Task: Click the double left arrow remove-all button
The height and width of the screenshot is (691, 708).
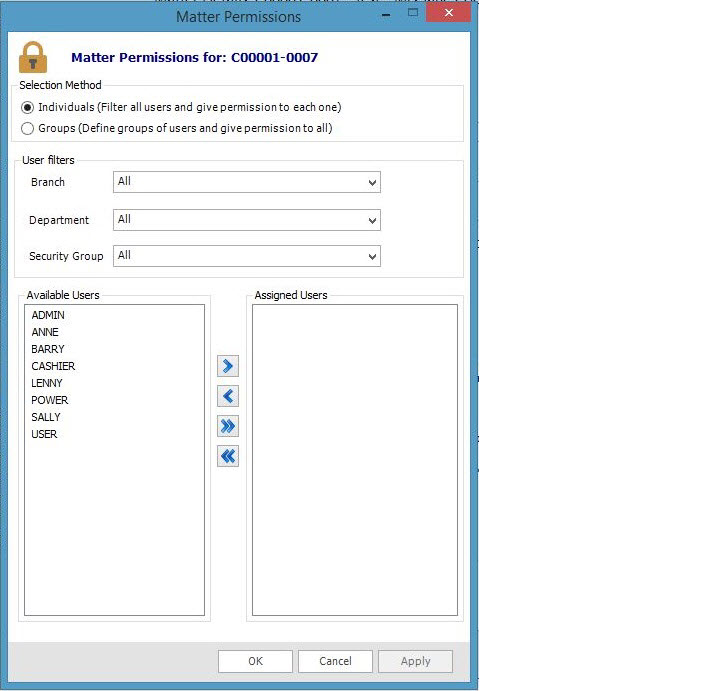Action: [x=228, y=457]
